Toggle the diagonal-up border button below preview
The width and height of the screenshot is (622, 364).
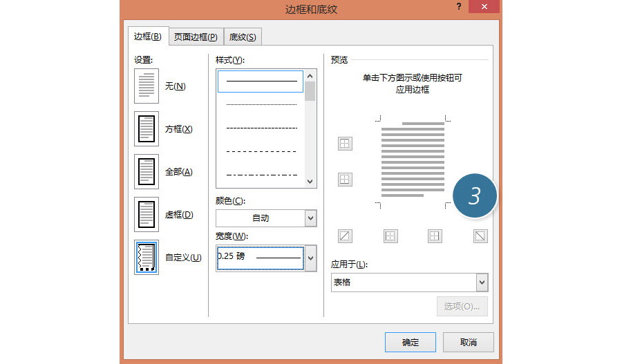345,236
